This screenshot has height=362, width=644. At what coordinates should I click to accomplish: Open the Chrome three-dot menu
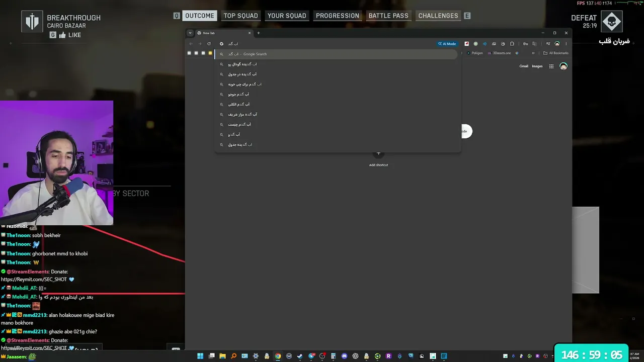coord(566,44)
